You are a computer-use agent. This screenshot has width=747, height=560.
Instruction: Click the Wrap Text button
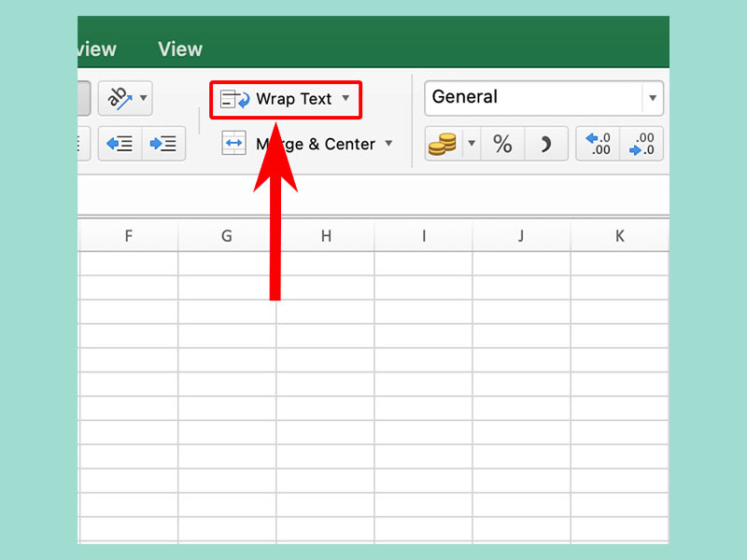[283, 99]
